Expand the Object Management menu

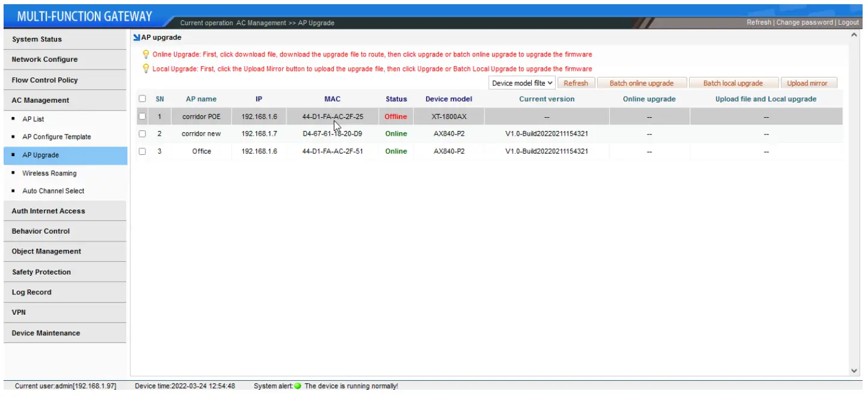(x=65, y=252)
